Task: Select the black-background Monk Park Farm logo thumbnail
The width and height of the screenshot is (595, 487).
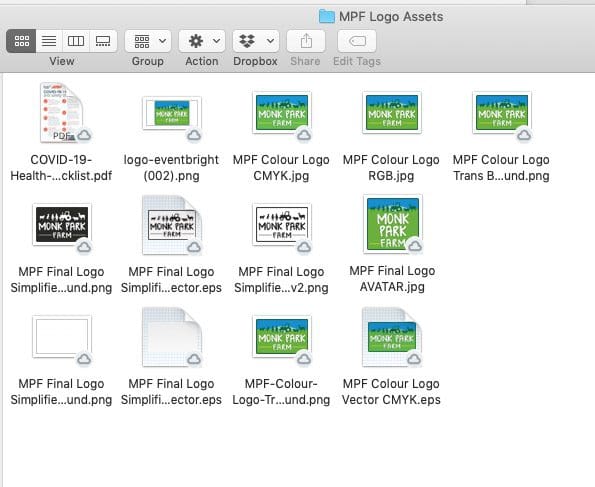Action: (62, 224)
